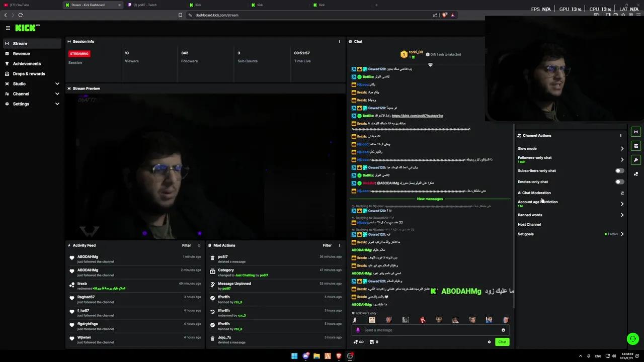Go back in browser history

6,15
